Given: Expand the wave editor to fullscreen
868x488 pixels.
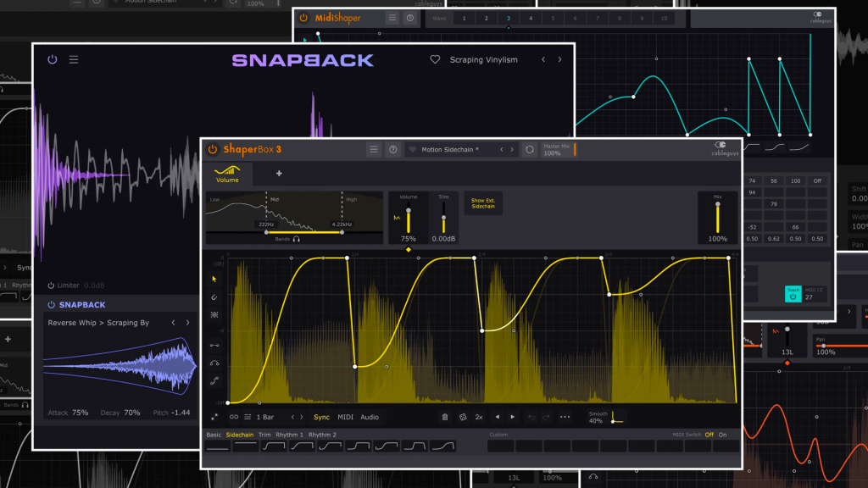Looking at the screenshot, I should [214, 417].
